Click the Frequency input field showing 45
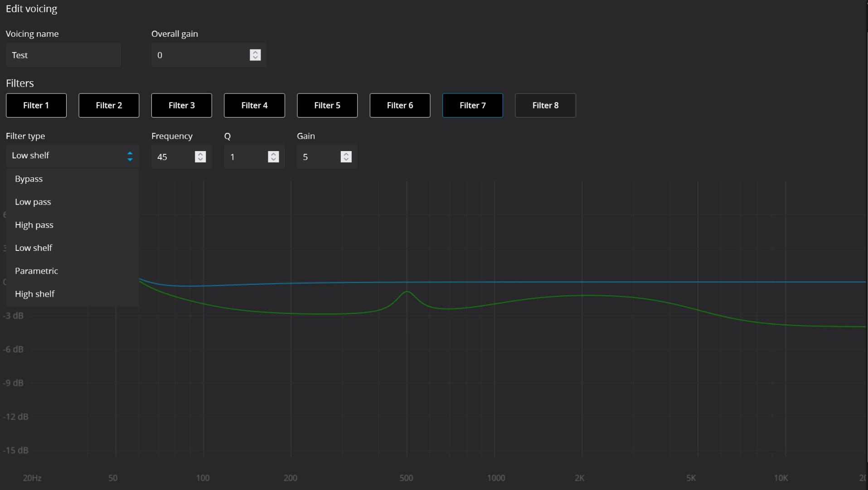 (172, 157)
